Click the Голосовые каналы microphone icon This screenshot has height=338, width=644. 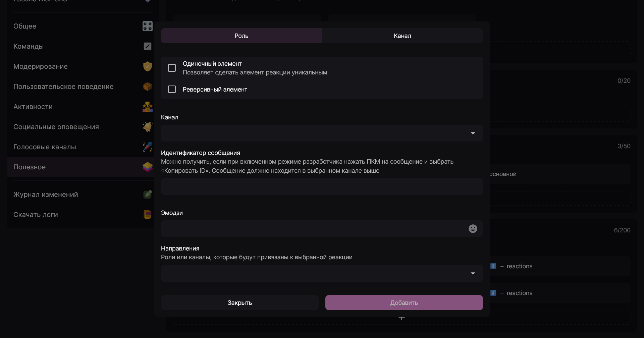[x=147, y=147]
